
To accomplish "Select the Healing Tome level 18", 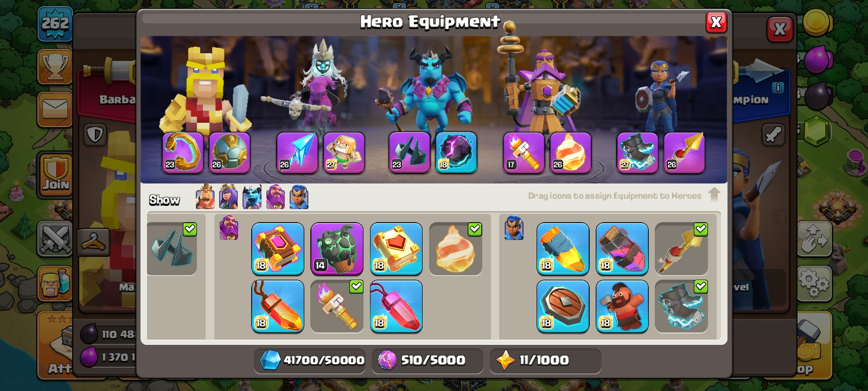I will click(x=396, y=248).
